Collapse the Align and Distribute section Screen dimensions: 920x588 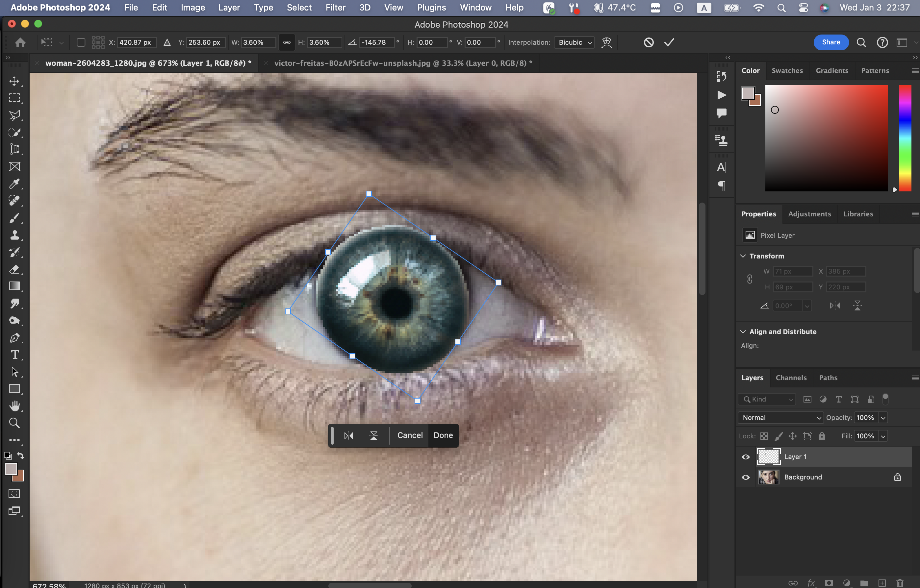743,331
